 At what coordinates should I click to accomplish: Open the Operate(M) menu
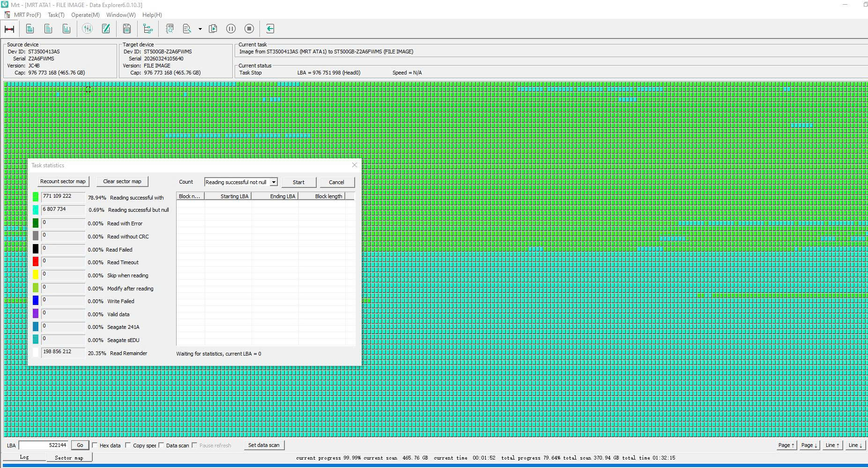[85, 15]
